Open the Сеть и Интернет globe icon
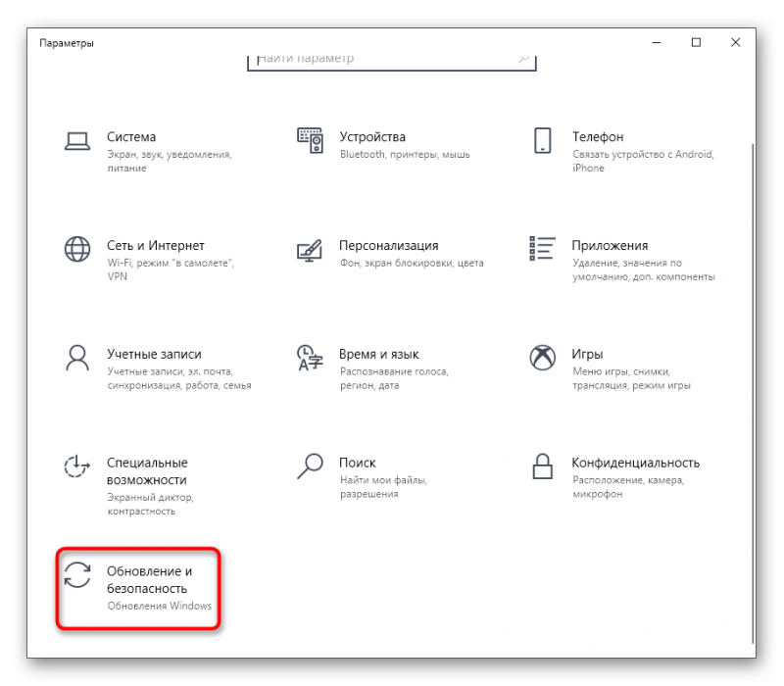 (x=77, y=249)
